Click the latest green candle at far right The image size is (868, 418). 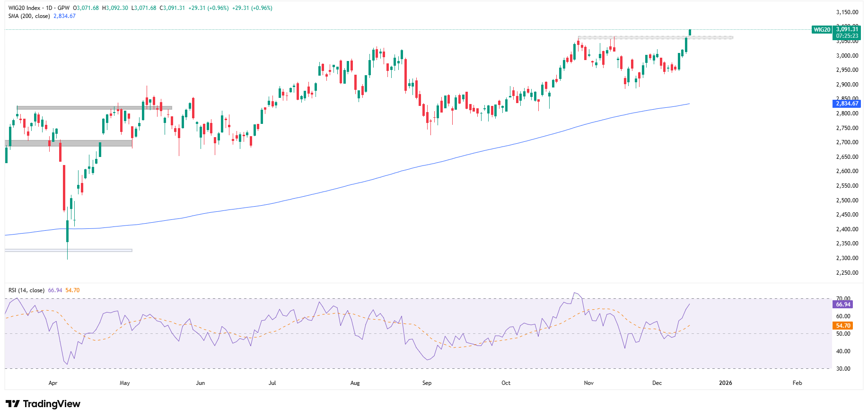[690, 32]
